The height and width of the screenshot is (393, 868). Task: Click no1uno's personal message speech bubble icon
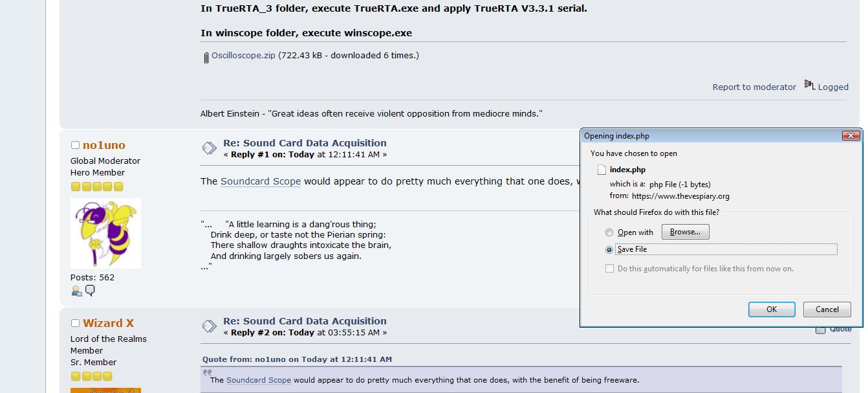91,291
